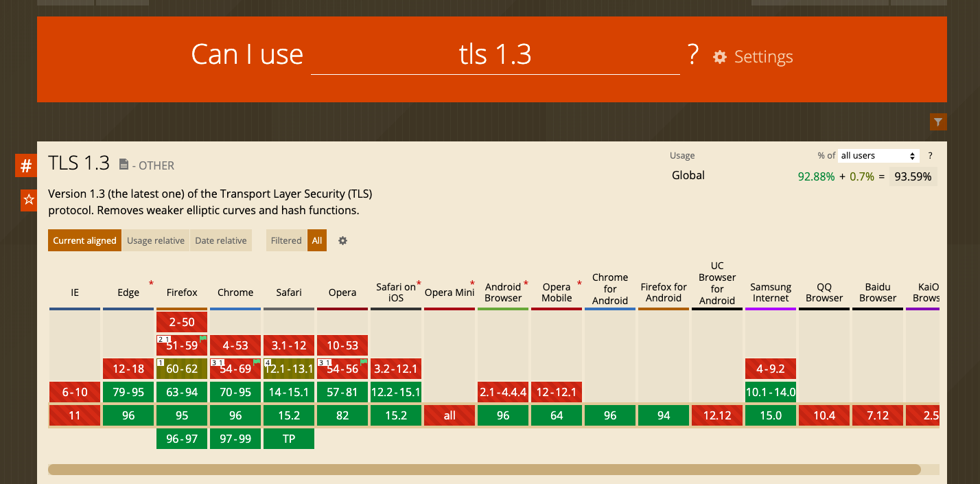Screen dimensions: 980x484
Task: Click the help question mark beside all users
Action: 930,155
